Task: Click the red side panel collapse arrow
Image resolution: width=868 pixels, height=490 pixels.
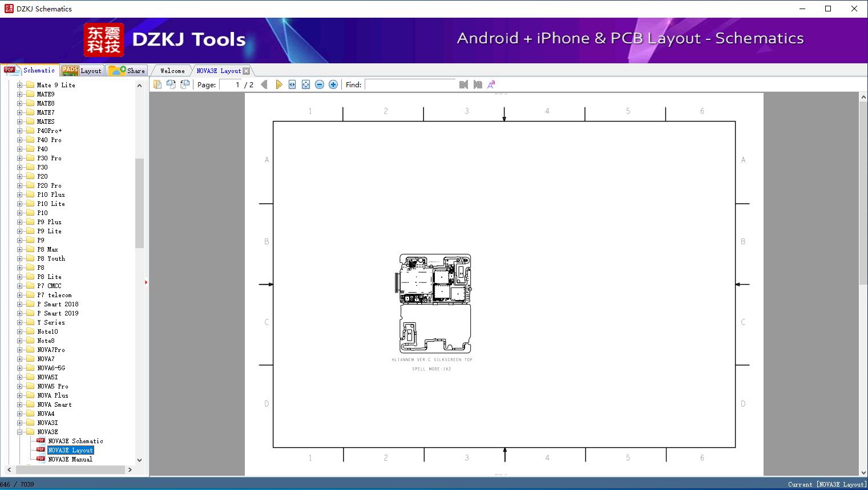Action: click(x=146, y=282)
